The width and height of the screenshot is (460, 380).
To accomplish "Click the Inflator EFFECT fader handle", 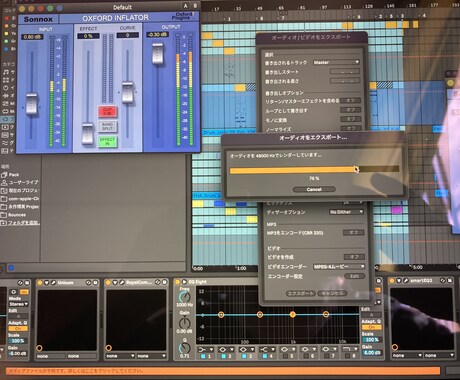I will 88,133.
